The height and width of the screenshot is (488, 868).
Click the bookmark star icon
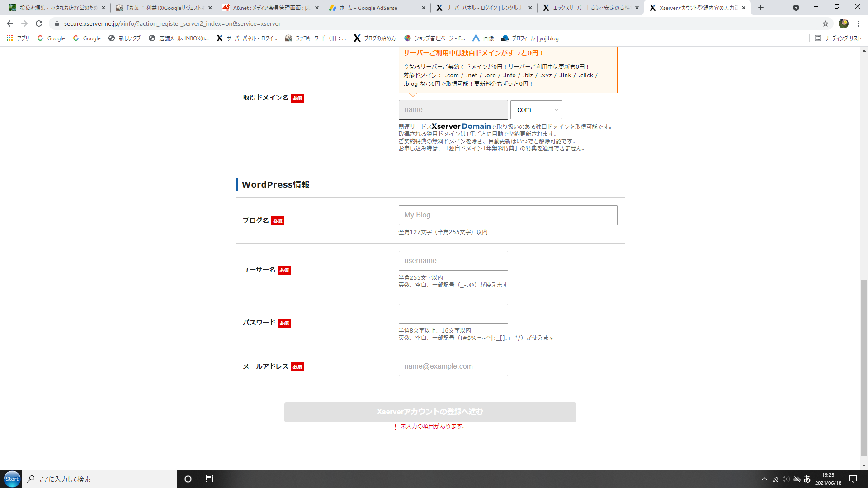tap(826, 23)
